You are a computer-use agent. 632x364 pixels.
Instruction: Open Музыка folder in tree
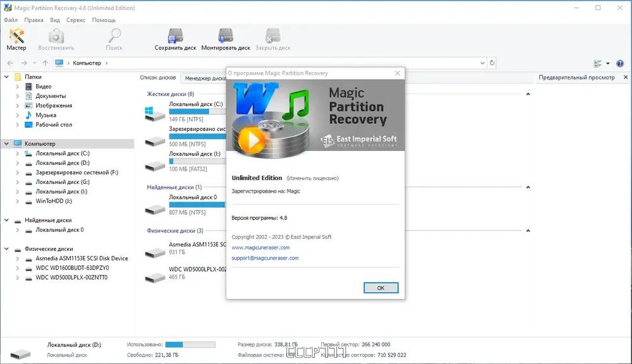(x=46, y=115)
